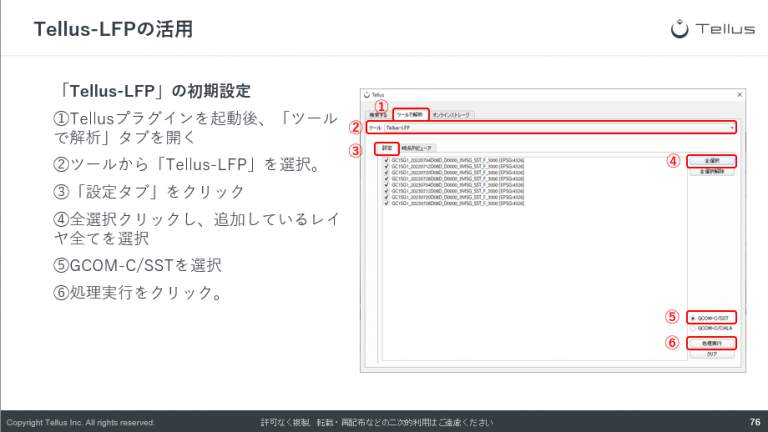
Task: Open the オンラインストレージ tab
Action: (451, 115)
